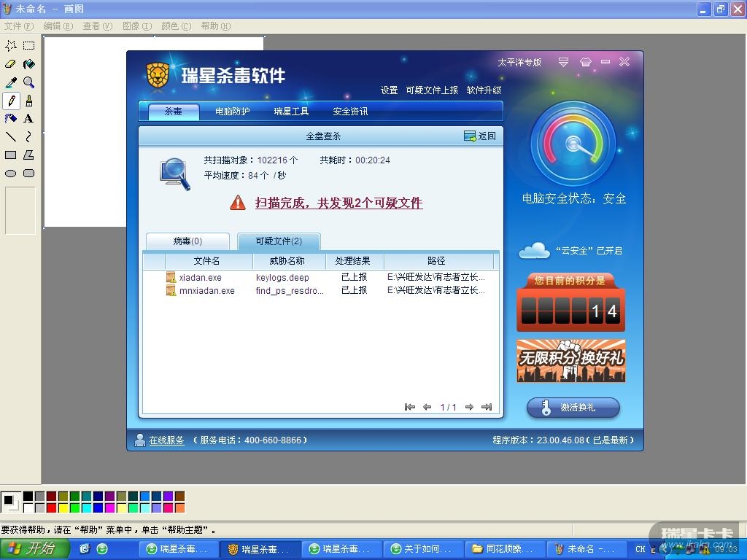Switch to the 瑞星工具 tab

click(291, 112)
